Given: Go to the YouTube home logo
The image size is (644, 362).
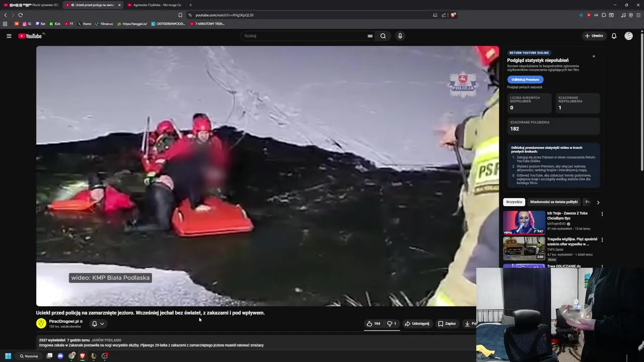Looking at the screenshot, I should click(31, 36).
